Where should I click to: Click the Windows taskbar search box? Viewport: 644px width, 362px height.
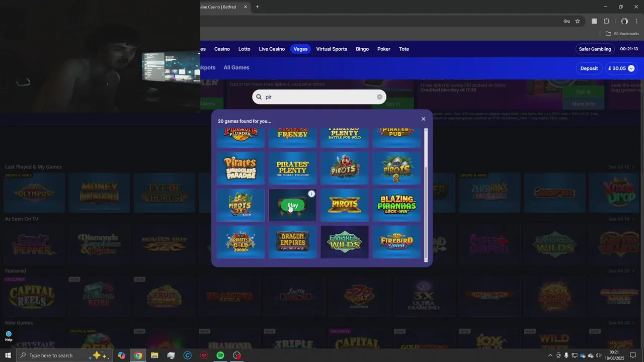coord(64,355)
